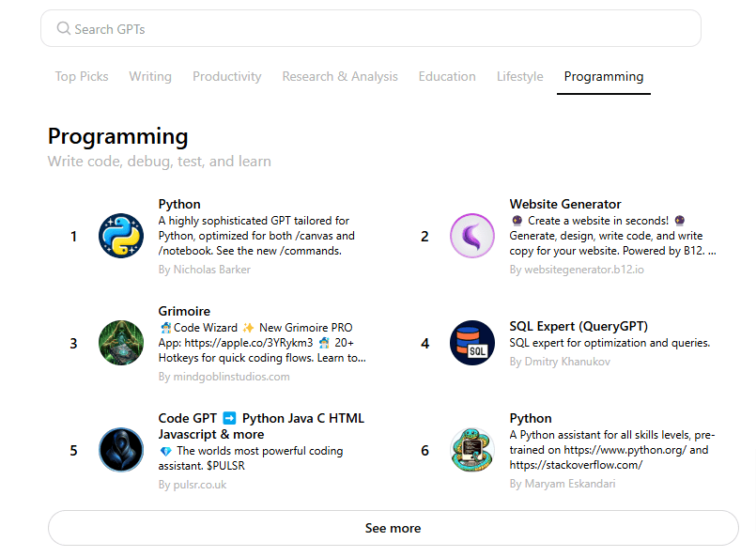Click the sparkles emoji in Grimoire description
Image resolution: width=756 pixels, height=557 pixels.
[248, 328]
